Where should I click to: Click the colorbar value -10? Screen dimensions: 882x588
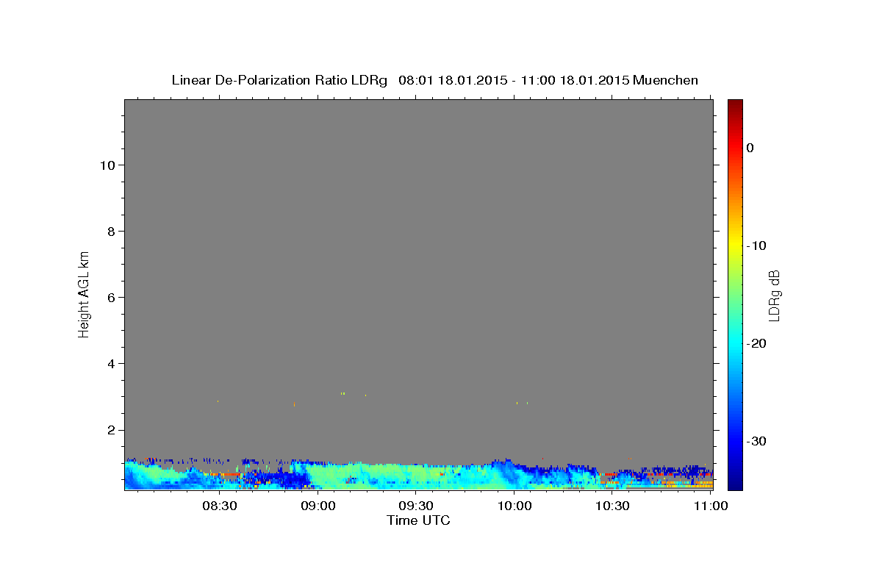[x=756, y=245]
